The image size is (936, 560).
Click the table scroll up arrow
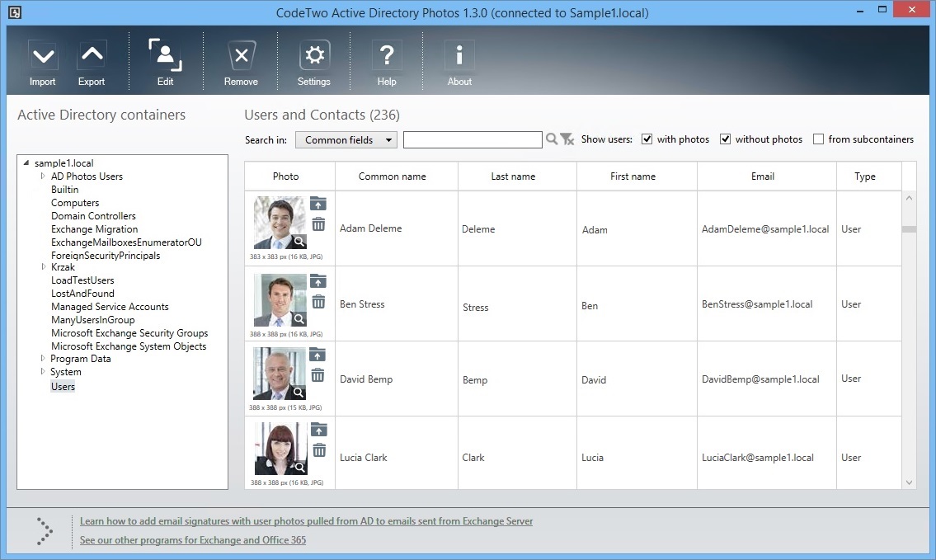coord(909,198)
